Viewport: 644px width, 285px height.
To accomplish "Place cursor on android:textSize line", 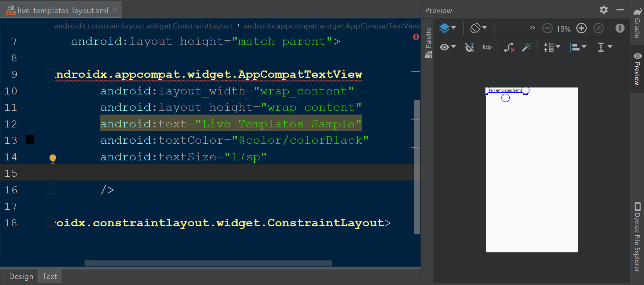I will (x=183, y=157).
